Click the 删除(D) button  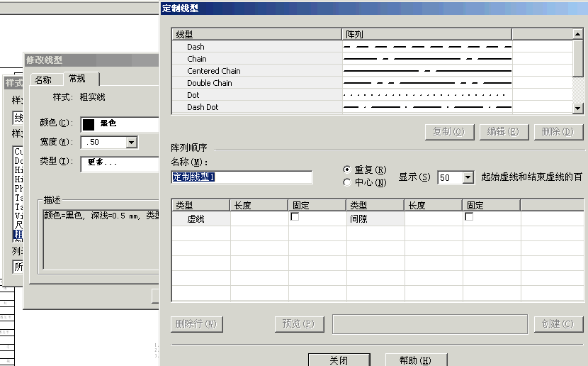[558, 132]
